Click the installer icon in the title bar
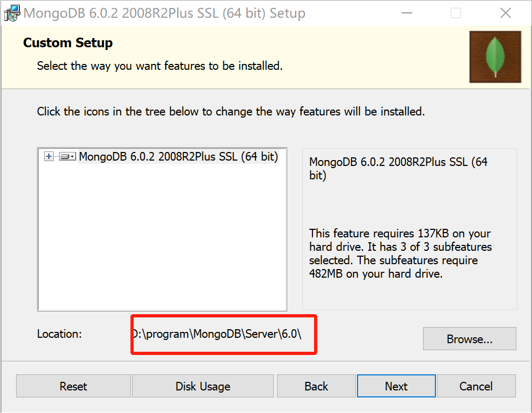Viewport: 532px width, 413px height. point(11,12)
